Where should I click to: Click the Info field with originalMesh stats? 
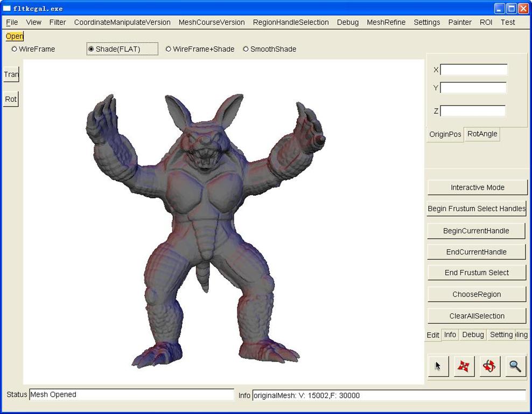pyautogui.click(x=389, y=395)
